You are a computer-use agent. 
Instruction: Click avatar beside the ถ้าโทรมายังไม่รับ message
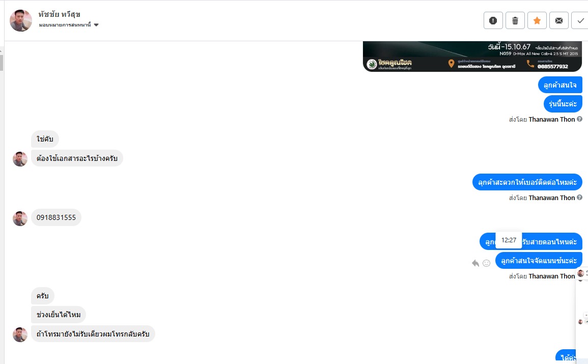click(x=20, y=335)
